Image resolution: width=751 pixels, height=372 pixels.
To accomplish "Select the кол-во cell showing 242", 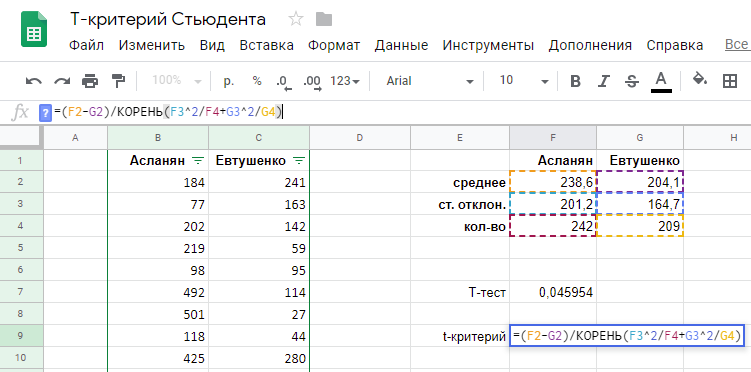I will 553,226.
